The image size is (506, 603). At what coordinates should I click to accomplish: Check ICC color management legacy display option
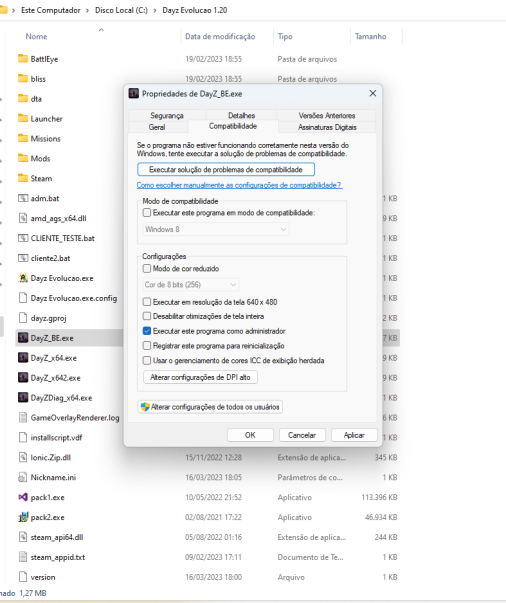pyautogui.click(x=146, y=360)
